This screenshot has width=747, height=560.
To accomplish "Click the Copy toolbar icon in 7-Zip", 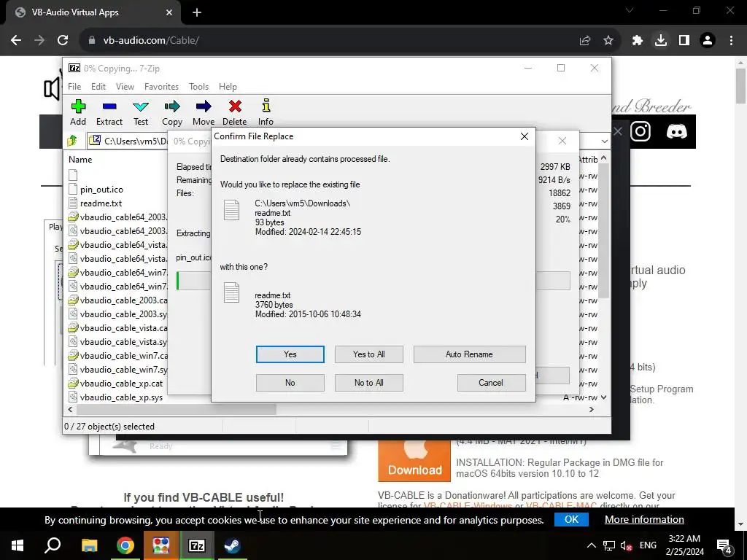I will (172, 106).
